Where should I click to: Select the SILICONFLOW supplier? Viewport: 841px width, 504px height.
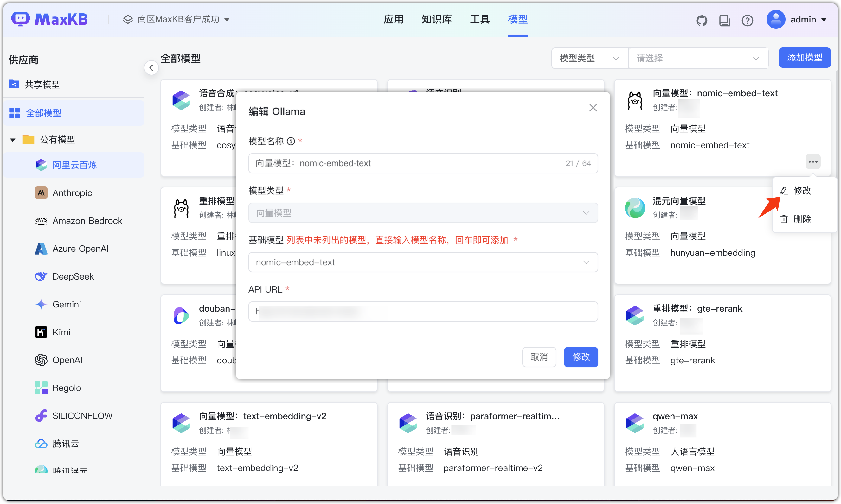(x=74, y=416)
